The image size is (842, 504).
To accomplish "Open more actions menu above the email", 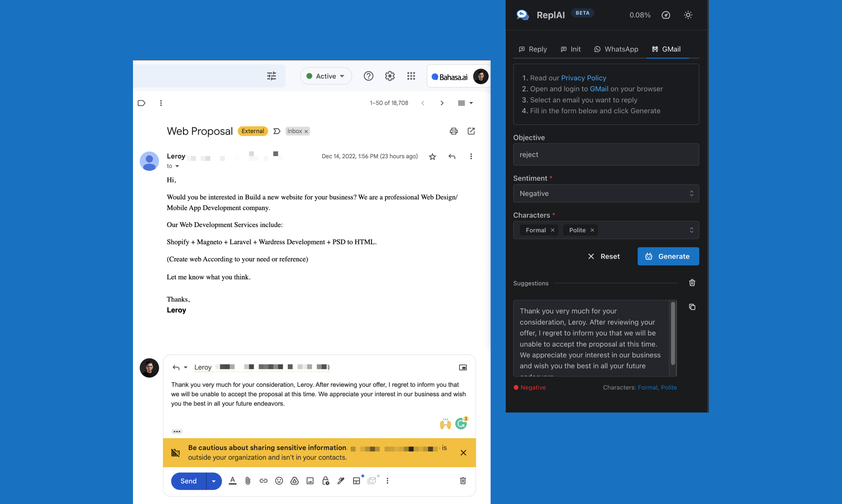I will coord(161,103).
